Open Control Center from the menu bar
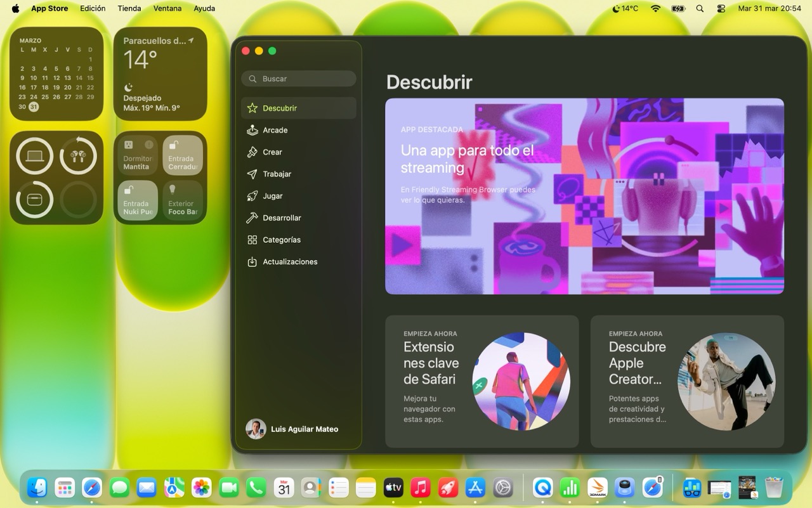Viewport: 812px width, 508px height. pyautogui.click(x=721, y=8)
